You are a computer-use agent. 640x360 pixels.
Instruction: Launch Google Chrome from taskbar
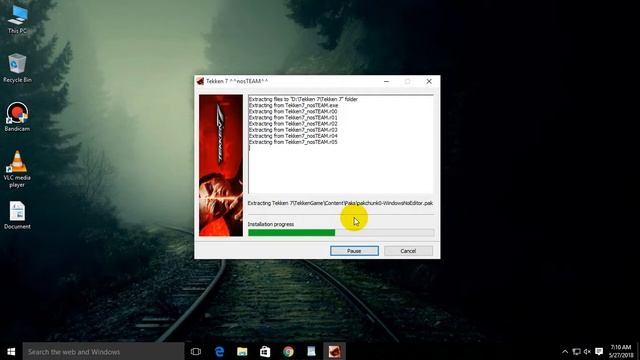(288, 351)
